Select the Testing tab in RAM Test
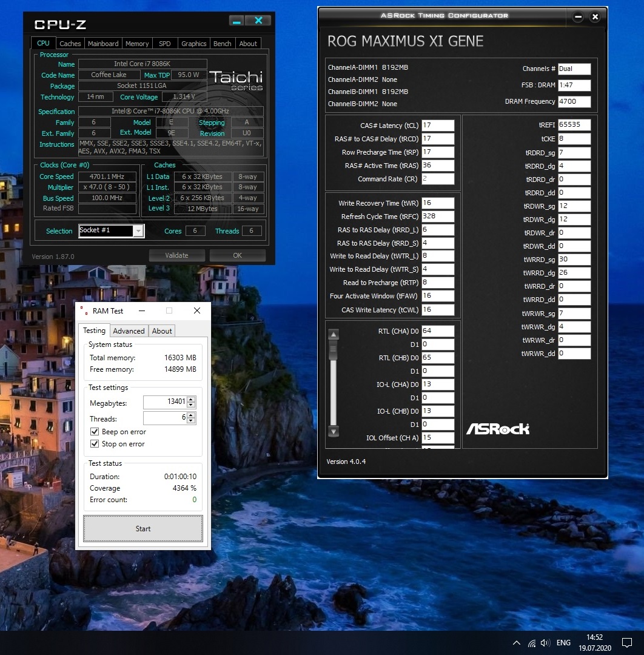The image size is (644, 655). coord(95,331)
